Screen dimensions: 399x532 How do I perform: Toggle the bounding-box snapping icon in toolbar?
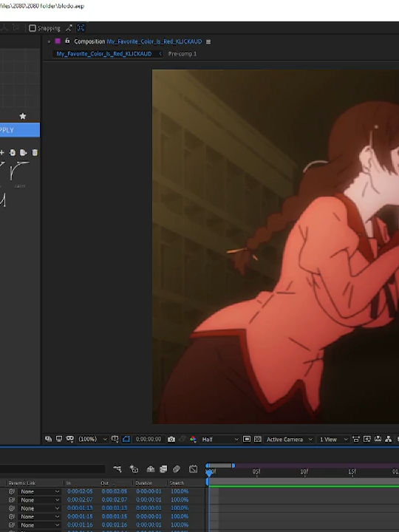point(81,28)
